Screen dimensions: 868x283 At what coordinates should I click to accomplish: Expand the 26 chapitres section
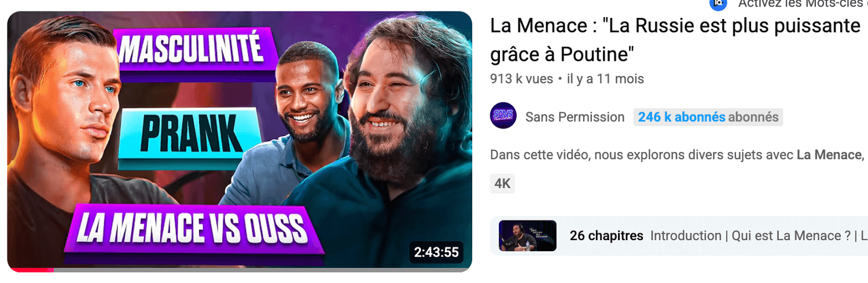pyautogui.click(x=606, y=236)
